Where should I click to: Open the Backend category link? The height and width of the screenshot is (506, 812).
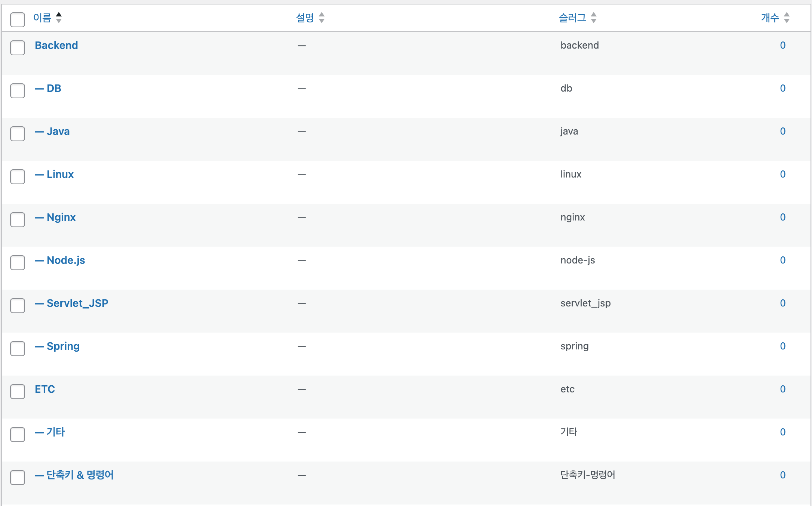(56, 45)
